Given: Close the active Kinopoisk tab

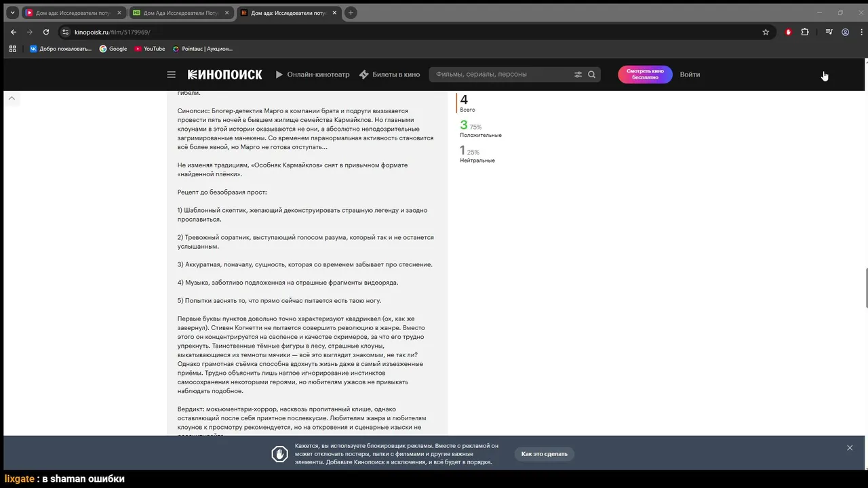Looking at the screenshot, I should 334,13.
